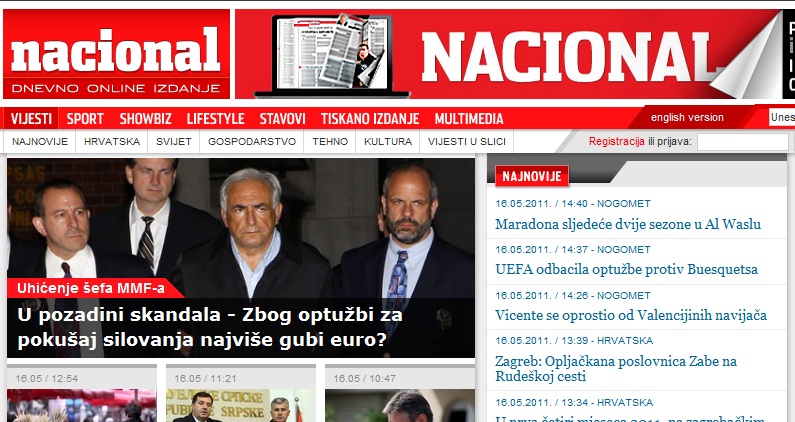Select the NAJNOVIJE submenu tab
The image size is (795, 422).
click(40, 142)
